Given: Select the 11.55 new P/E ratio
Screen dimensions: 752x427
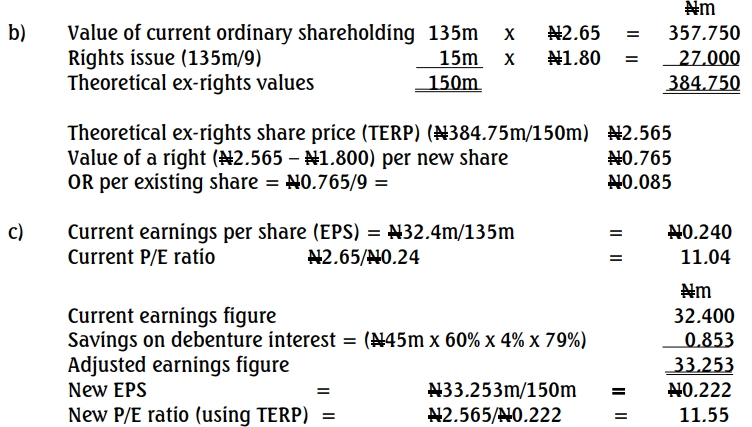Looking at the screenshot, I should [x=708, y=414].
